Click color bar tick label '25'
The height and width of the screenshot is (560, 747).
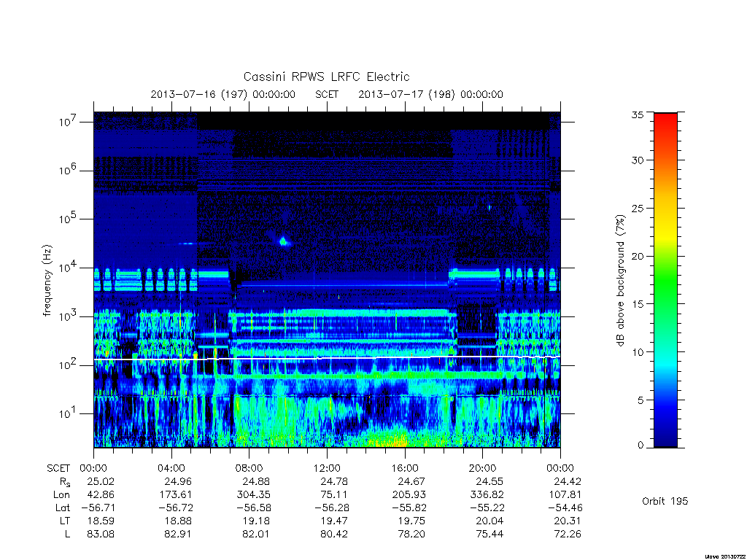pos(638,208)
